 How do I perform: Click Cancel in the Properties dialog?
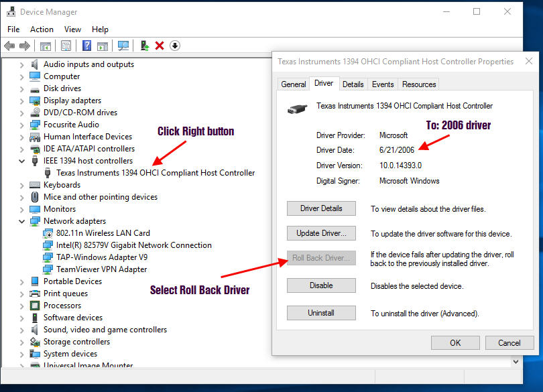point(509,343)
